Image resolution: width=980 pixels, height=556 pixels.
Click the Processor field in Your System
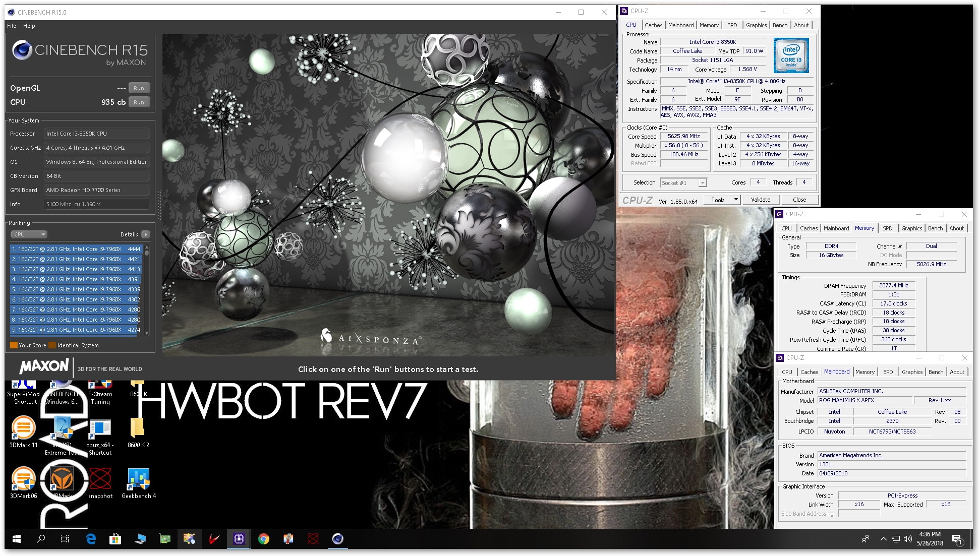(x=97, y=134)
